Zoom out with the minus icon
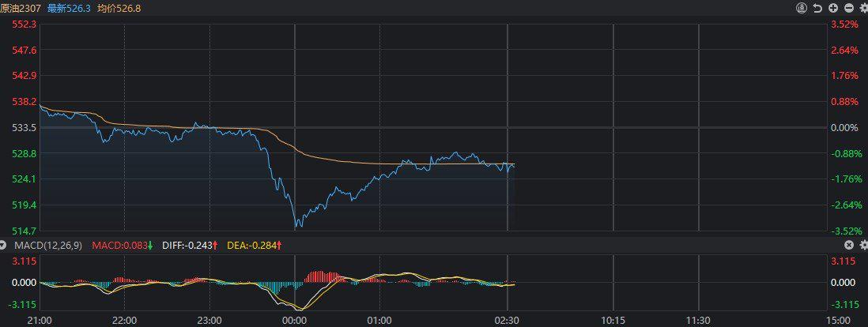Image resolution: width=868 pixels, height=327 pixels. [x=847, y=8]
